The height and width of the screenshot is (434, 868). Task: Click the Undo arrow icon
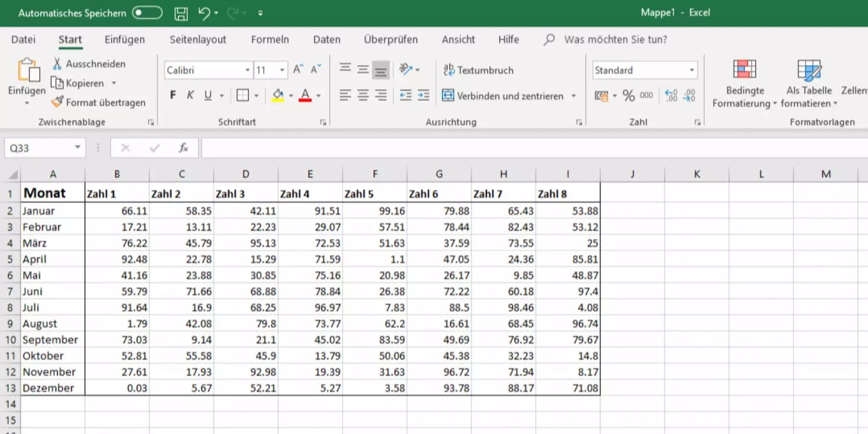(204, 13)
